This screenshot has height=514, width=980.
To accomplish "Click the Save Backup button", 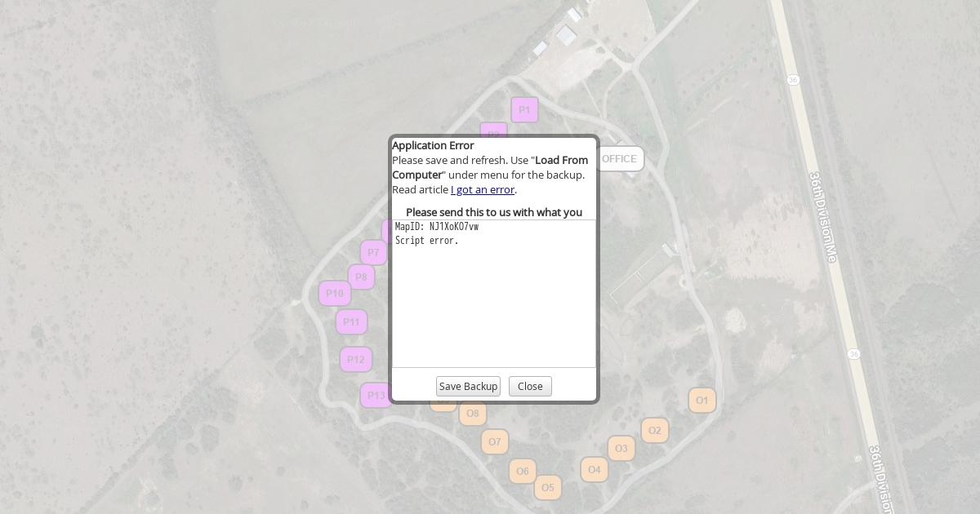I will (x=468, y=387).
